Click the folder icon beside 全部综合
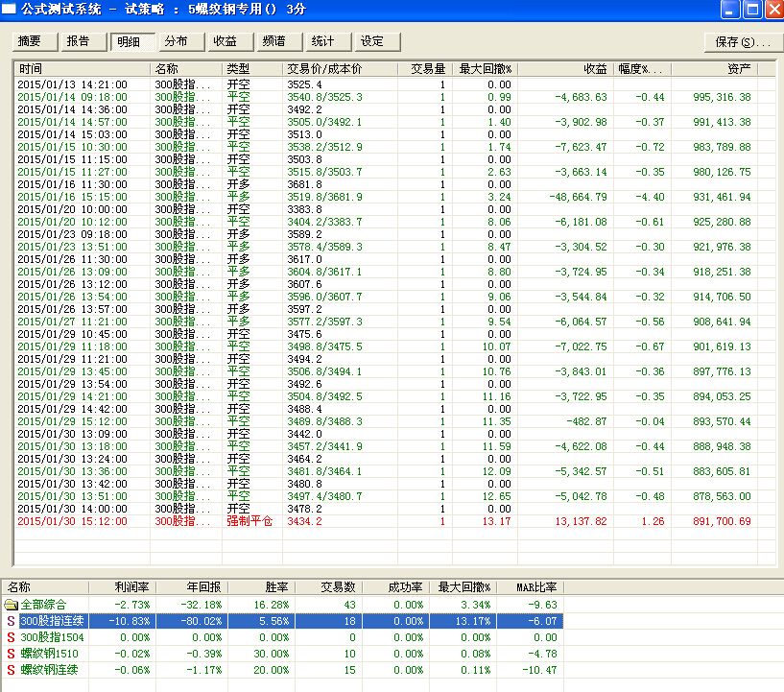 pyautogui.click(x=11, y=605)
